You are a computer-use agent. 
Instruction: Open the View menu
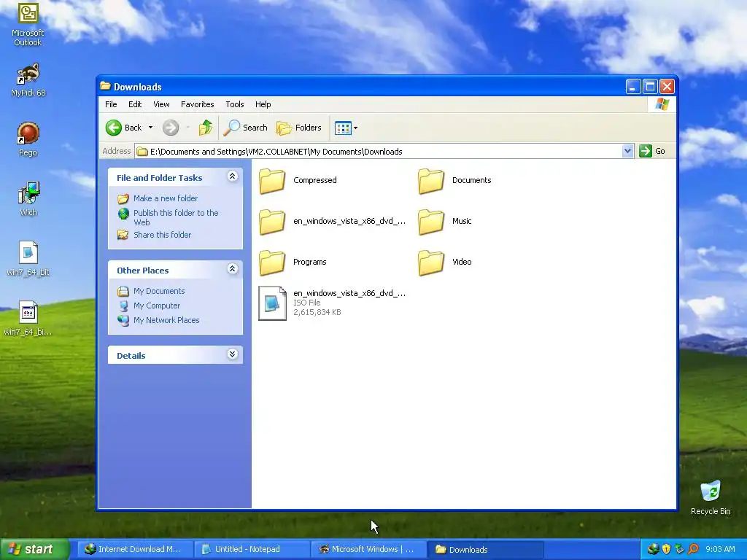click(x=161, y=104)
